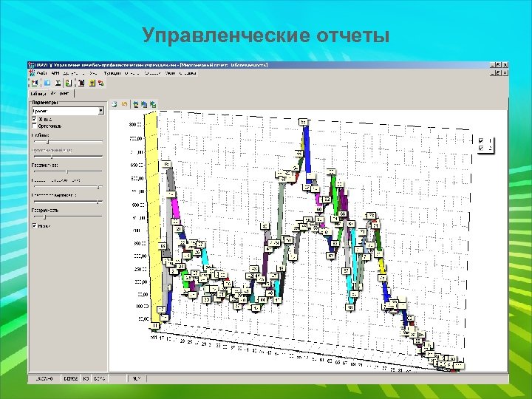Click the green document icon in main toolbar
This screenshot has height=399, width=532.
(69, 83)
